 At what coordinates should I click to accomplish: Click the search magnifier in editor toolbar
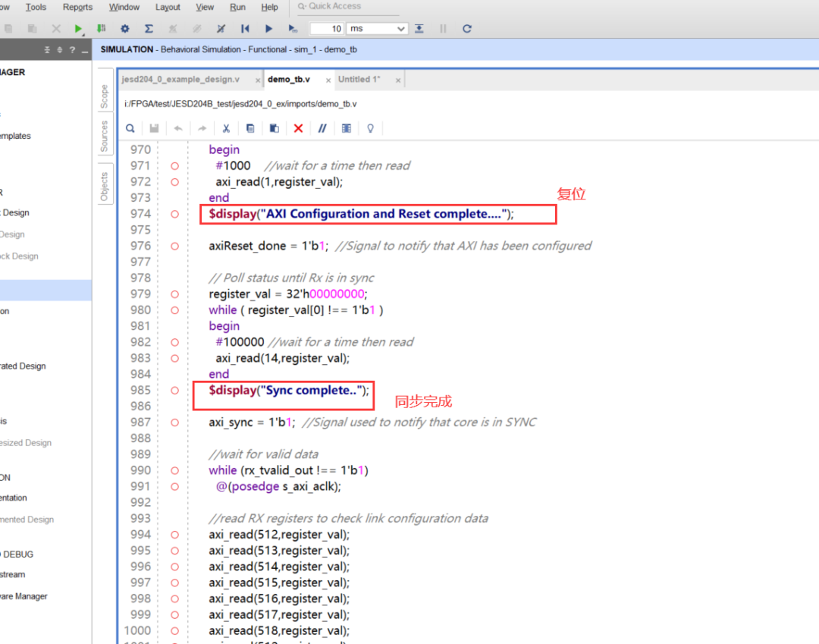tap(130, 128)
